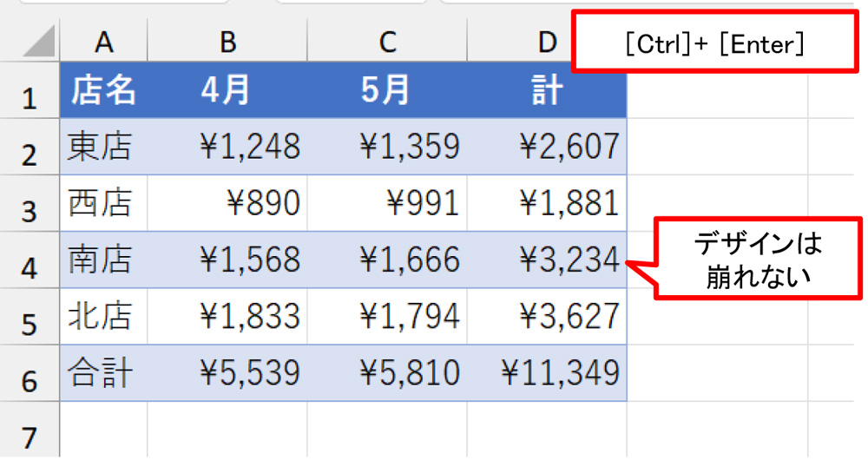868x460 pixels.
Task: Click cell with ¥991
Action: coord(387,203)
